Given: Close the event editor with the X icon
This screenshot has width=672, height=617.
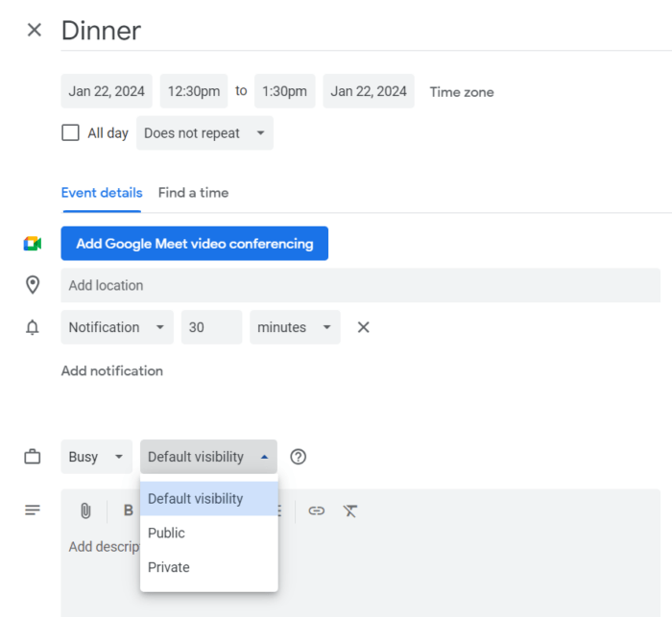Looking at the screenshot, I should tap(35, 30).
